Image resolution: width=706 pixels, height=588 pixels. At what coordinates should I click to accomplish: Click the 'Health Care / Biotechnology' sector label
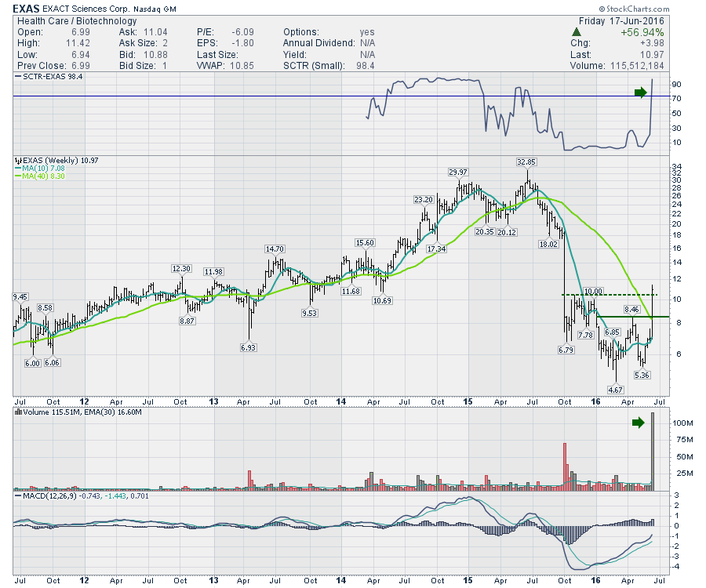77,20
